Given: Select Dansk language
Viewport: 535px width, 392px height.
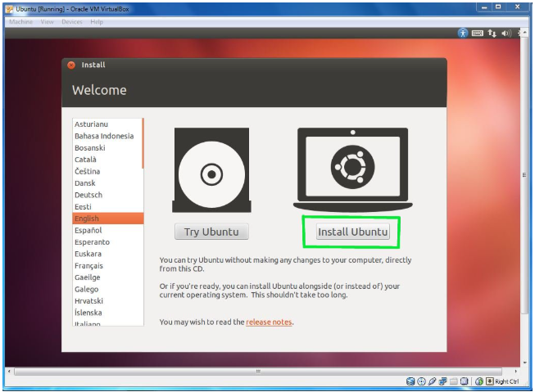Looking at the screenshot, I should coord(107,183).
